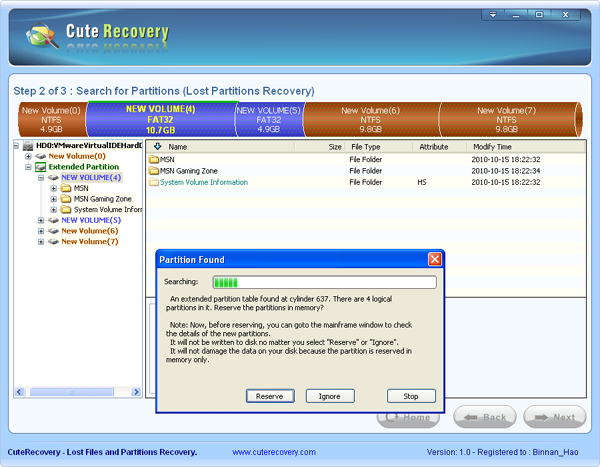Click the New Volume(7) drive icon in tree
The image size is (600, 467).
click(x=53, y=242)
